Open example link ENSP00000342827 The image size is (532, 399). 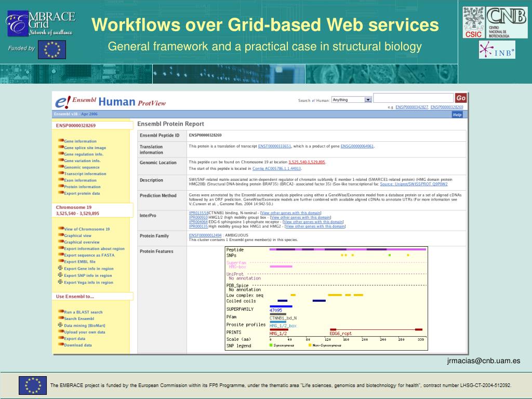(x=411, y=107)
